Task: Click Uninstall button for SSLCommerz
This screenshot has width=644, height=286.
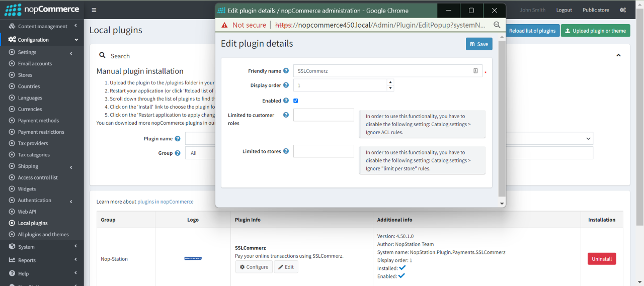Action: click(602, 259)
